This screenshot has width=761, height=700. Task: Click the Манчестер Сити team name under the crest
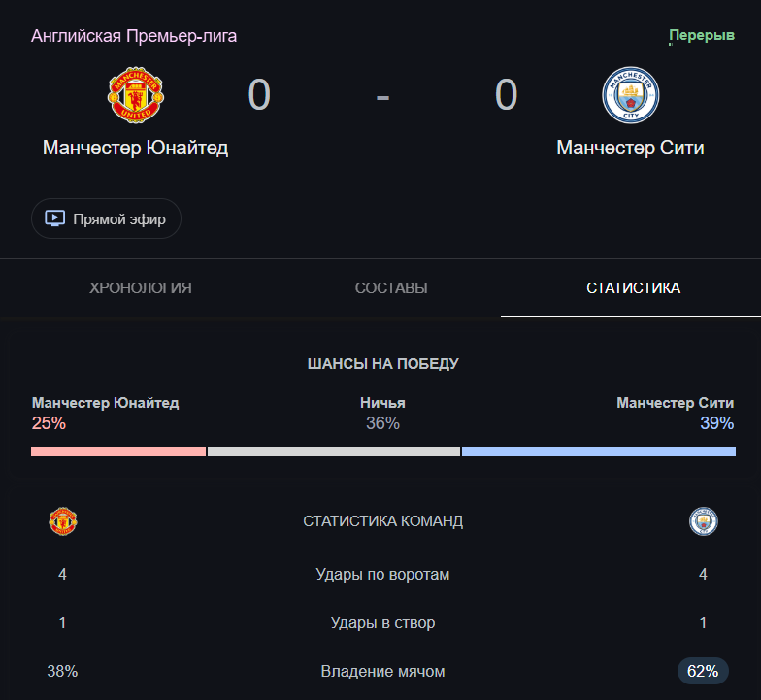[630, 148]
